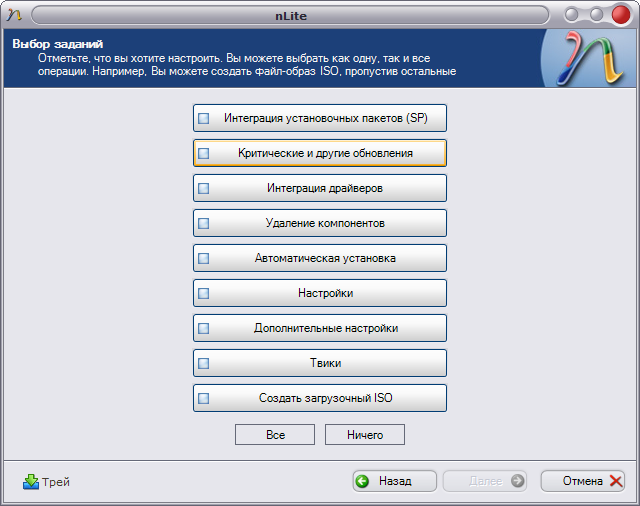This screenshot has width=640, height=506.
Task: Click the gray maximize button in title bar
Action: [596, 15]
